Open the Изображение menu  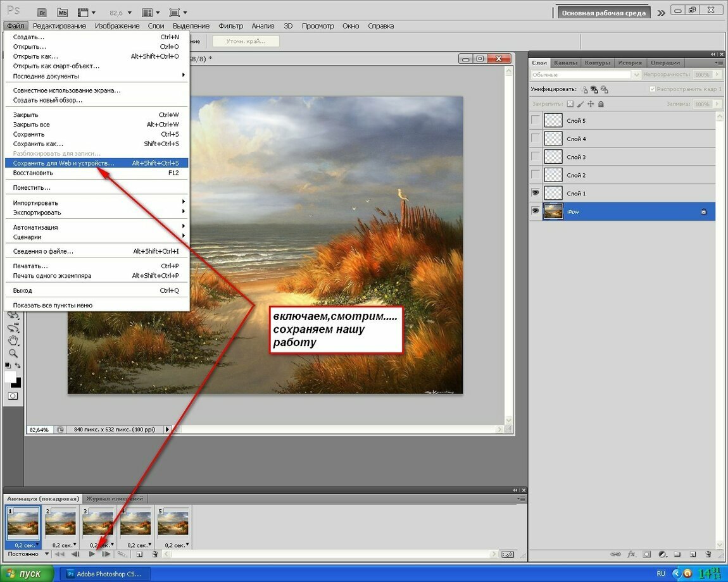pos(117,26)
